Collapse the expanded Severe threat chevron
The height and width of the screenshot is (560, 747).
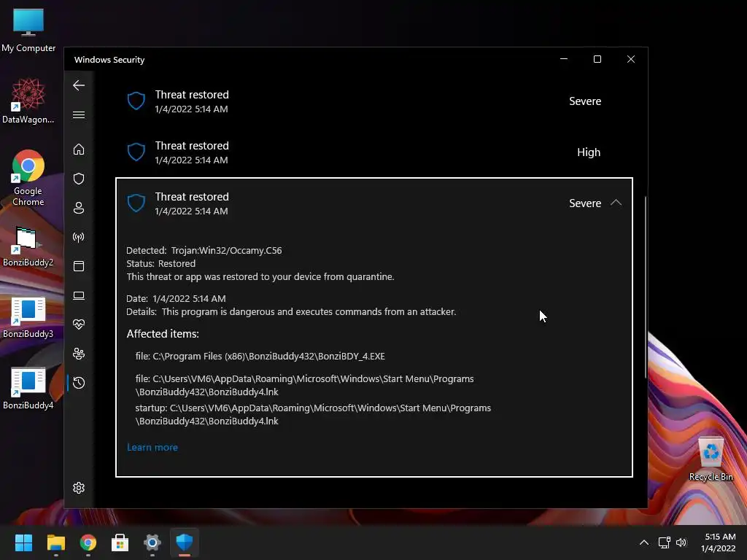(x=616, y=203)
